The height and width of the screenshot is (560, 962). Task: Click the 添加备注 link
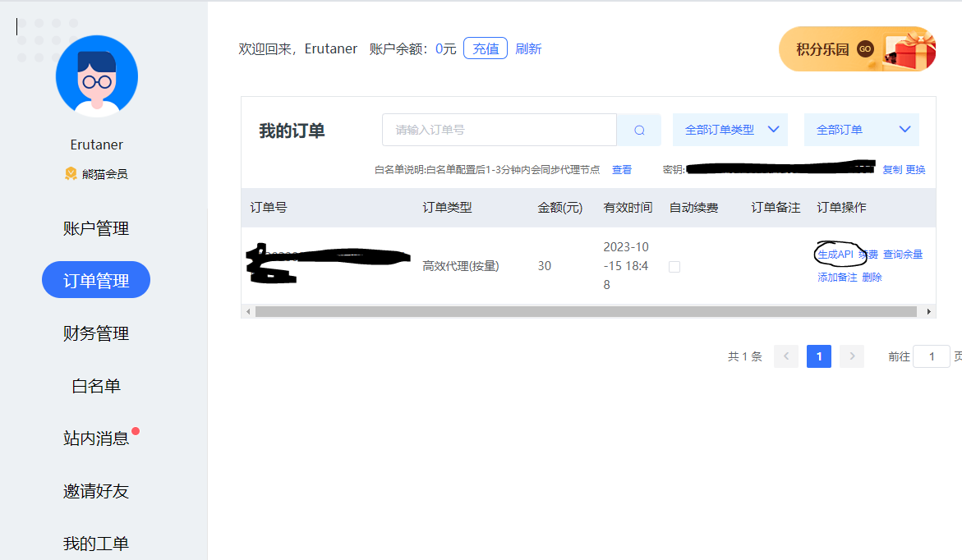(x=837, y=278)
